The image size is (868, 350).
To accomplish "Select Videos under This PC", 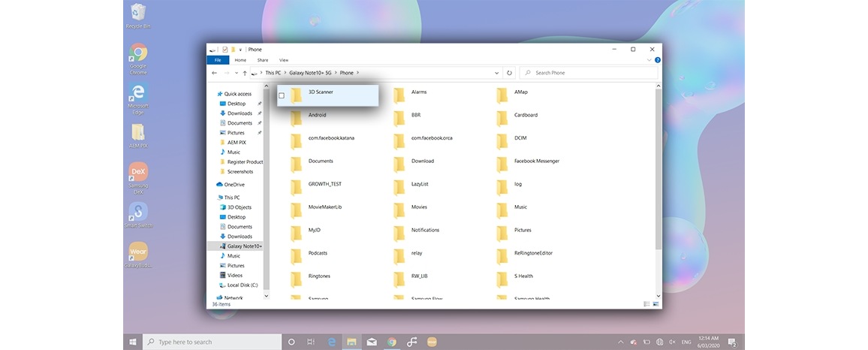I will pyautogui.click(x=231, y=275).
